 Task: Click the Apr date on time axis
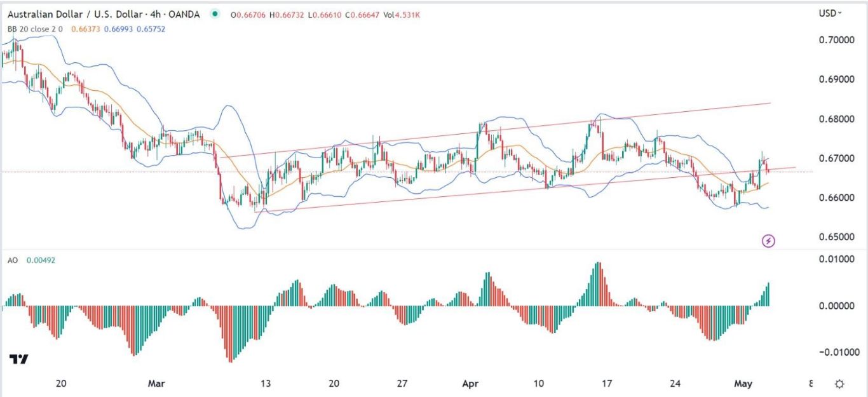pos(470,384)
